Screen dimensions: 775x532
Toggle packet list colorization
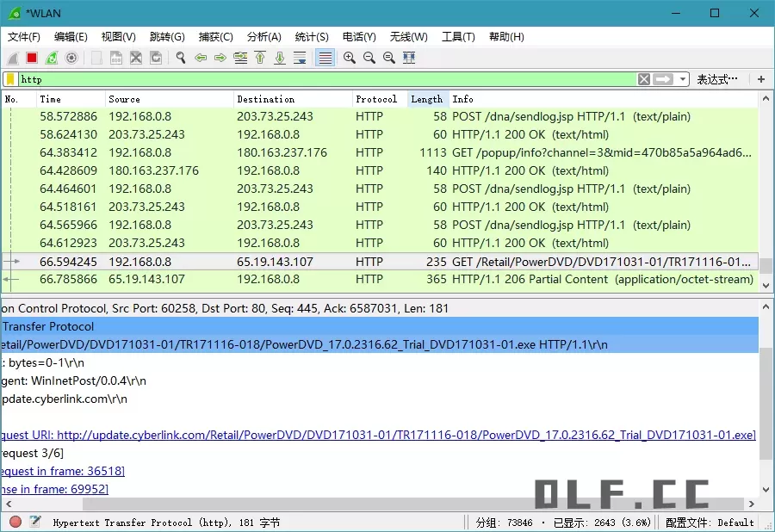[325, 58]
